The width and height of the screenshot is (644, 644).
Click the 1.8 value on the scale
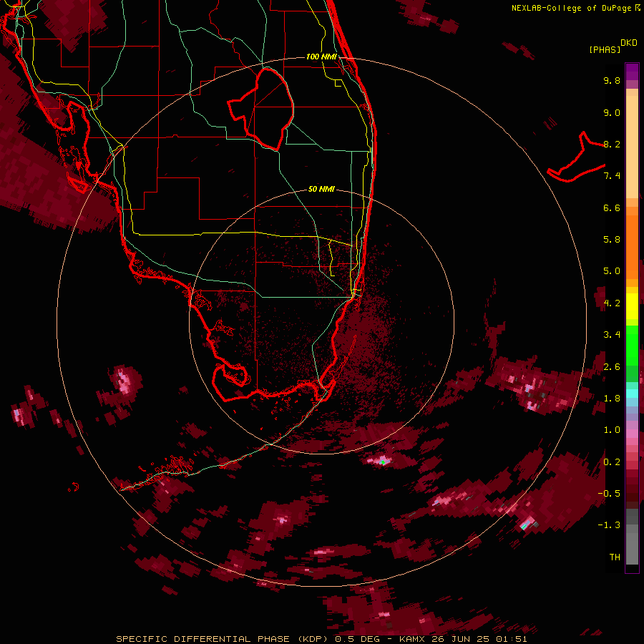[x=612, y=399]
